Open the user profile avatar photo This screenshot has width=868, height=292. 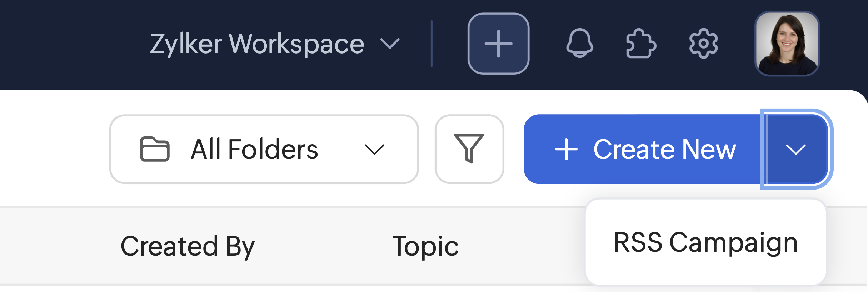(x=787, y=44)
